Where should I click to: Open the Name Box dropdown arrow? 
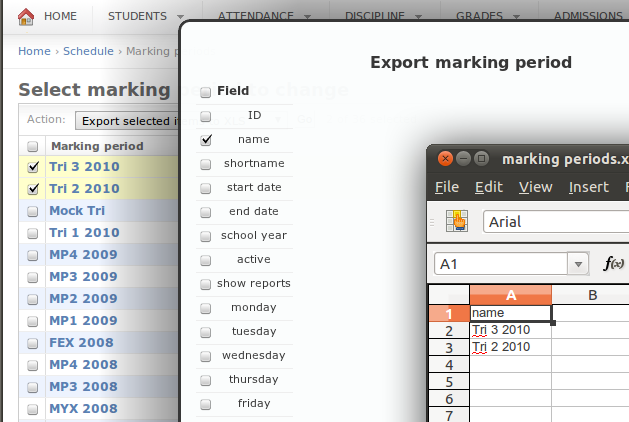tap(578, 264)
